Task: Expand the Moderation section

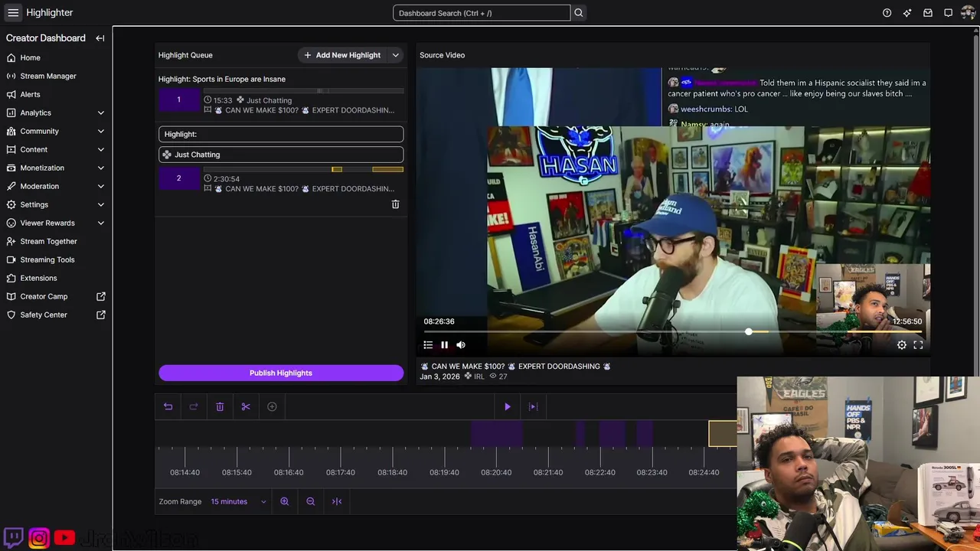Action: coord(56,186)
